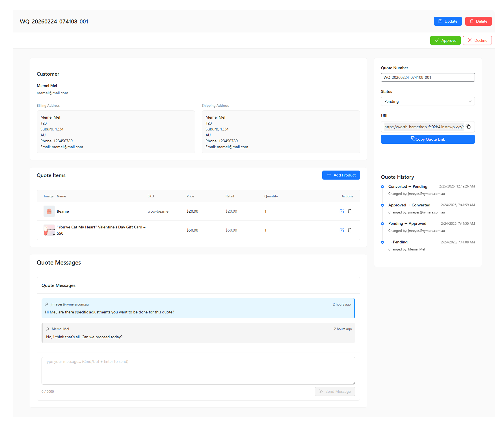Edit the Valentine's Day Gift Card item
This screenshot has width=504, height=434.
341,230
